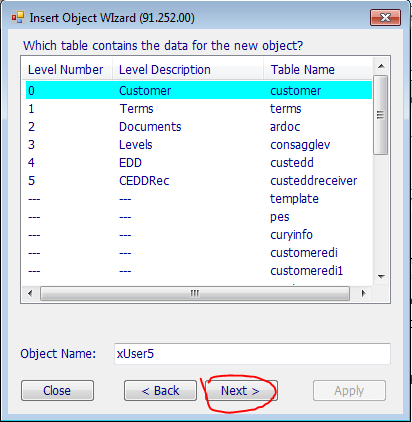Click the Insert Object Wizard title icon
This screenshot has width=412, height=422.
(18, 17)
